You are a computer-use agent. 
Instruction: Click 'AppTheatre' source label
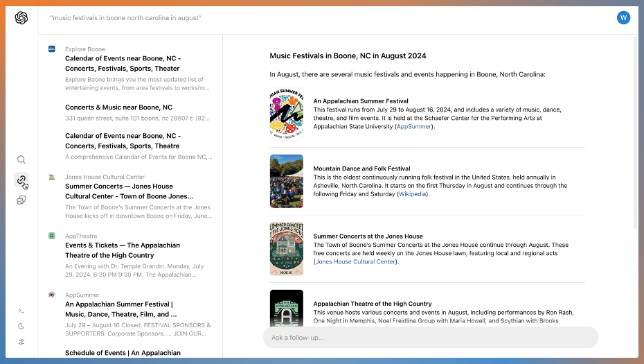pos(81,236)
